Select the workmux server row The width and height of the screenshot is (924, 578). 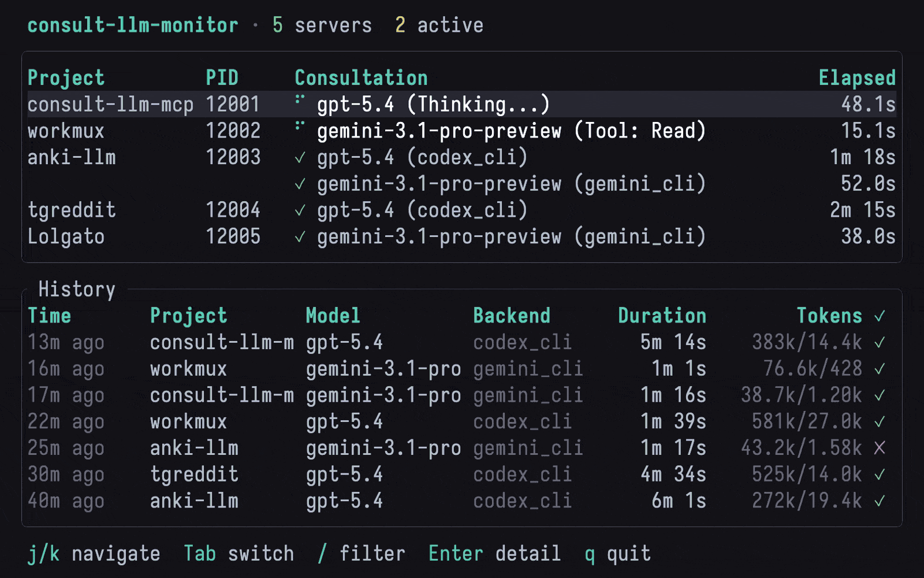click(461, 131)
